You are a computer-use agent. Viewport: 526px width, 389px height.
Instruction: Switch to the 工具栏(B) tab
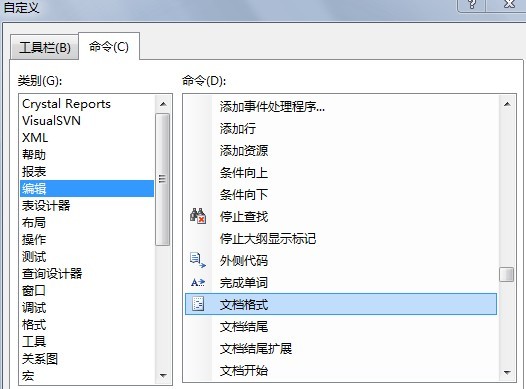(45, 47)
